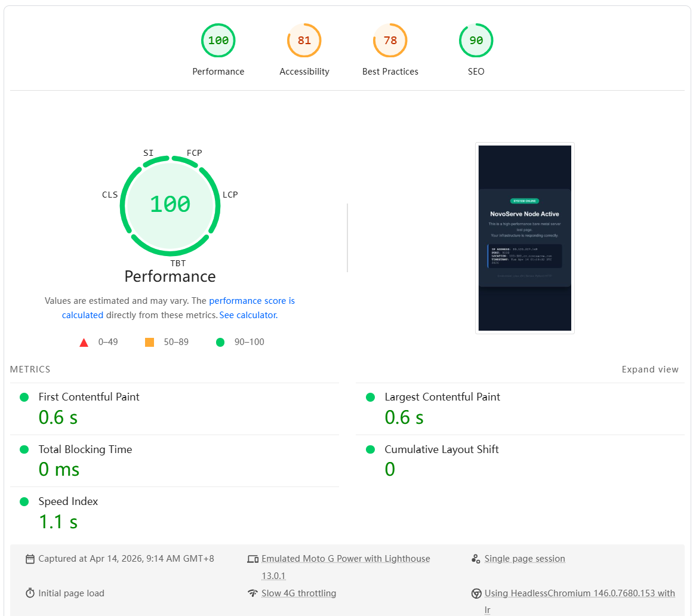Click the Speed Index metric title
696x616 pixels.
[x=68, y=501]
